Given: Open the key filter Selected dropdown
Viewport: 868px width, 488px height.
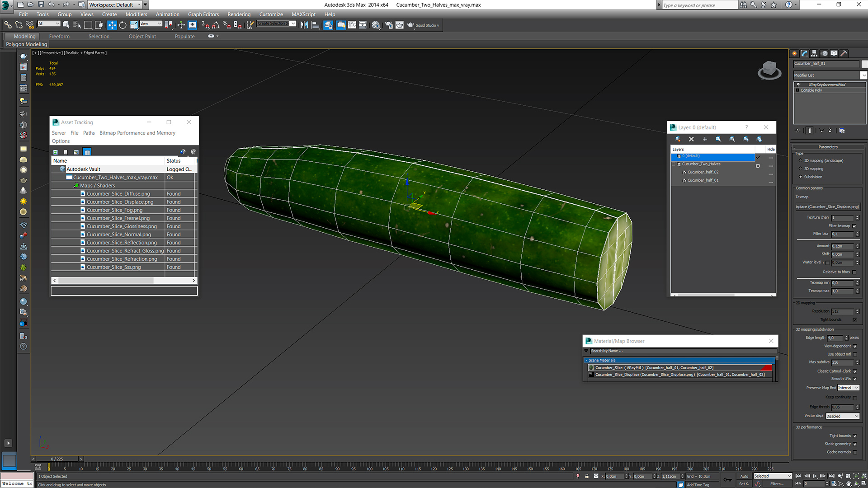Looking at the screenshot, I should pyautogui.click(x=773, y=476).
